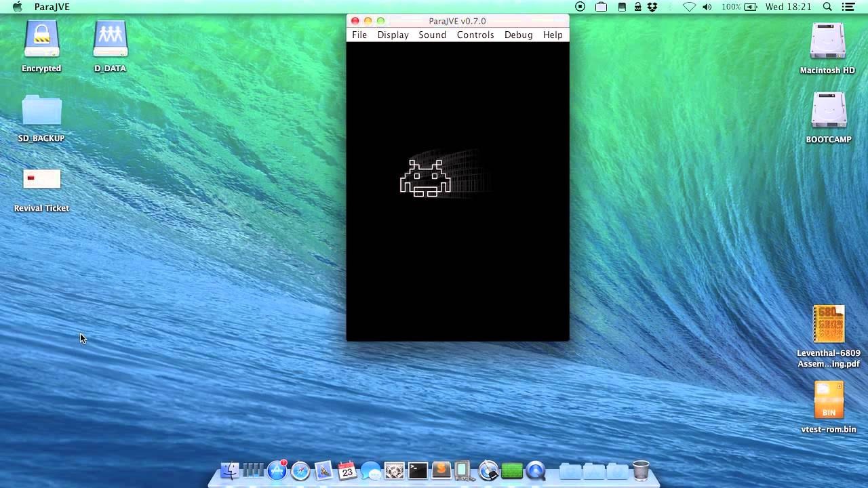
Task: Close the ParaJVE window
Action: (355, 21)
